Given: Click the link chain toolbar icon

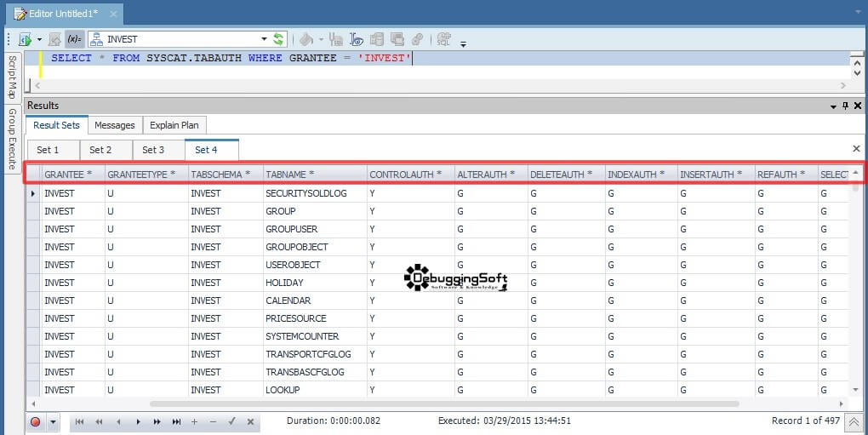Looking at the screenshot, I should coord(417,39).
